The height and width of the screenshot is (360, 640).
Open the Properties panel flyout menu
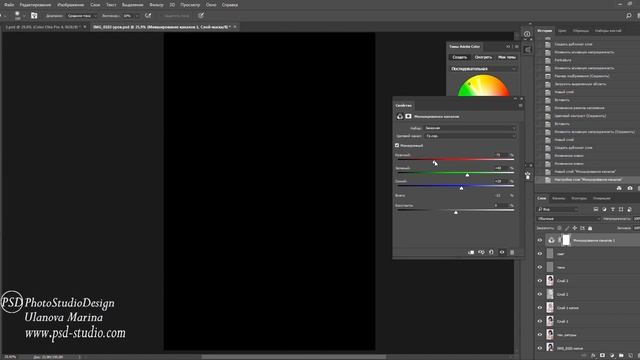[x=520, y=106]
